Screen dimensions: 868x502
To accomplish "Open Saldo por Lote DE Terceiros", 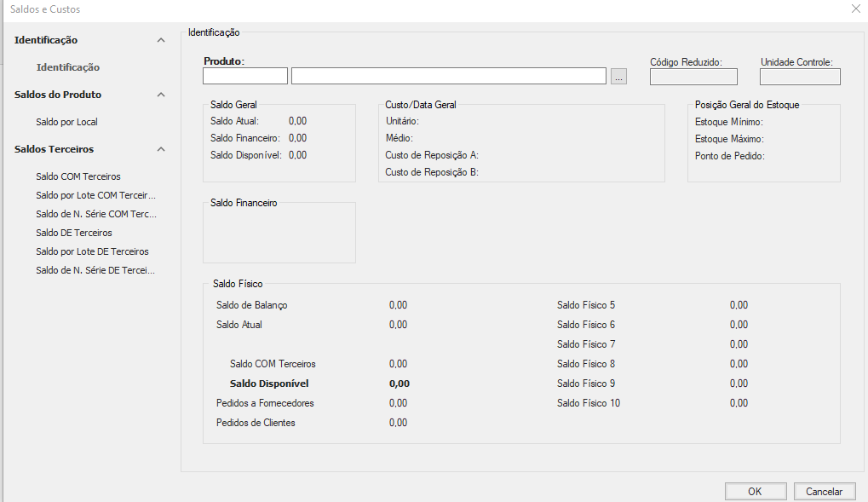I will [92, 251].
